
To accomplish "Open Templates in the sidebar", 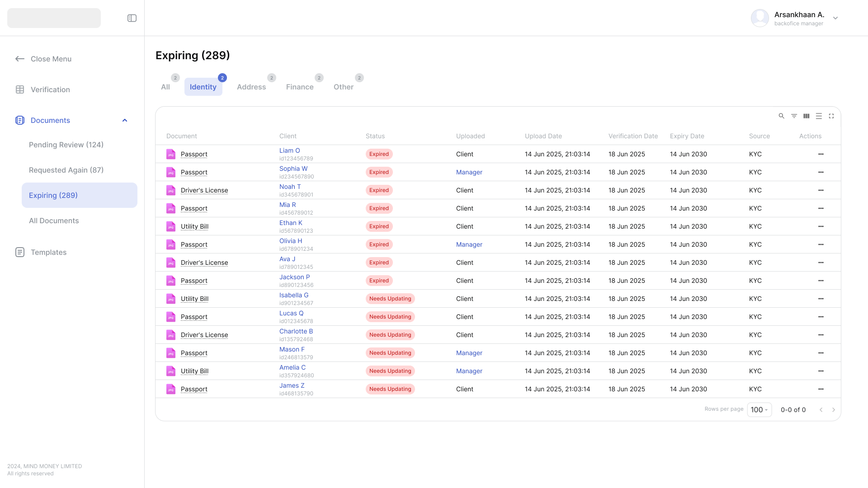I will 48,252.
